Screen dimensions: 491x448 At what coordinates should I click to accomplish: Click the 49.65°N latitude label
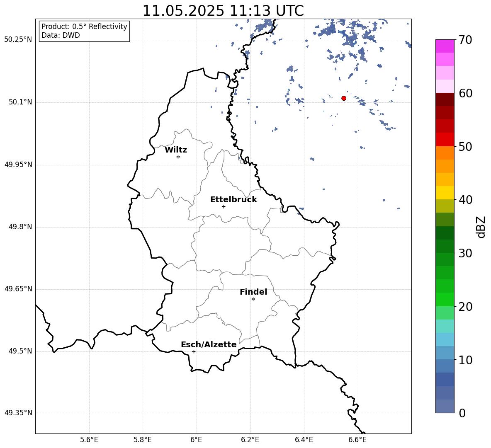pyautogui.click(x=18, y=289)
